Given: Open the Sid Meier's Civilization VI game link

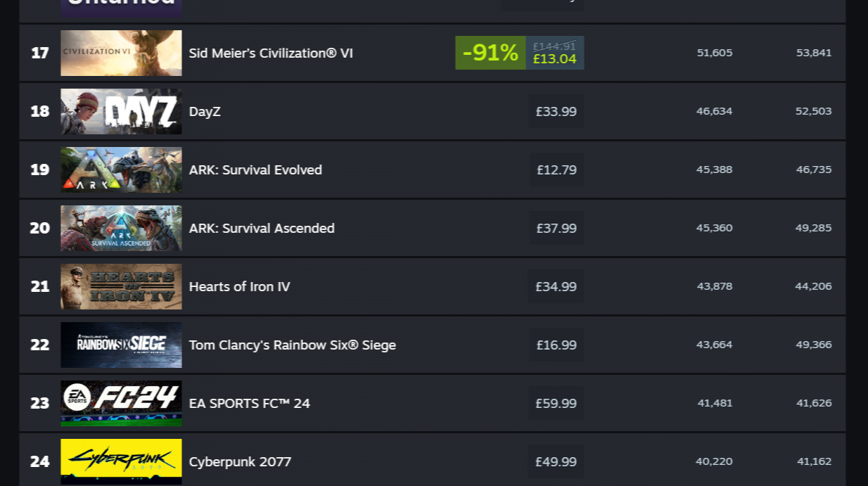Looking at the screenshot, I should coord(271,53).
